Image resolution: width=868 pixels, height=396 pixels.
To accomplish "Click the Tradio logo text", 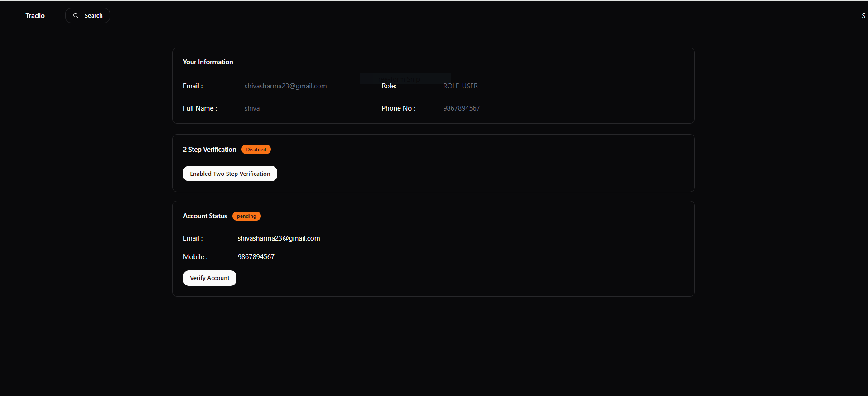I will (x=35, y=15).
